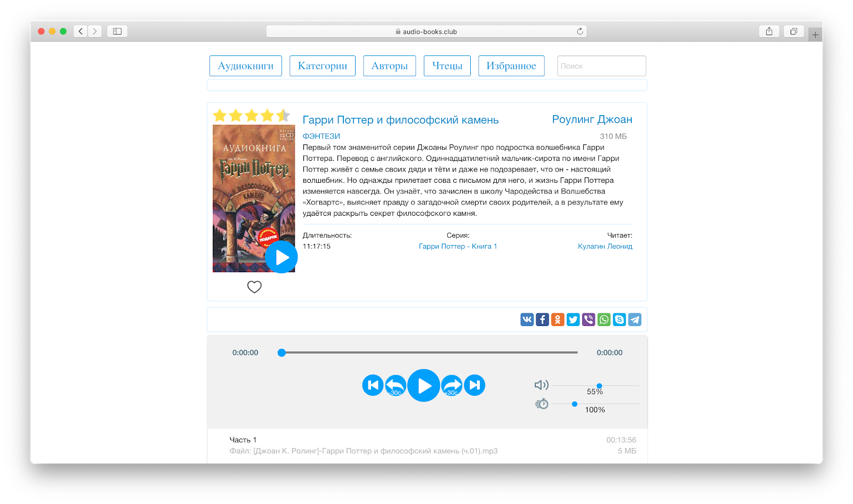The height and width of the screenshot is (504, 853).
Task: Skip to previous track in player
Action: [373, 385]
